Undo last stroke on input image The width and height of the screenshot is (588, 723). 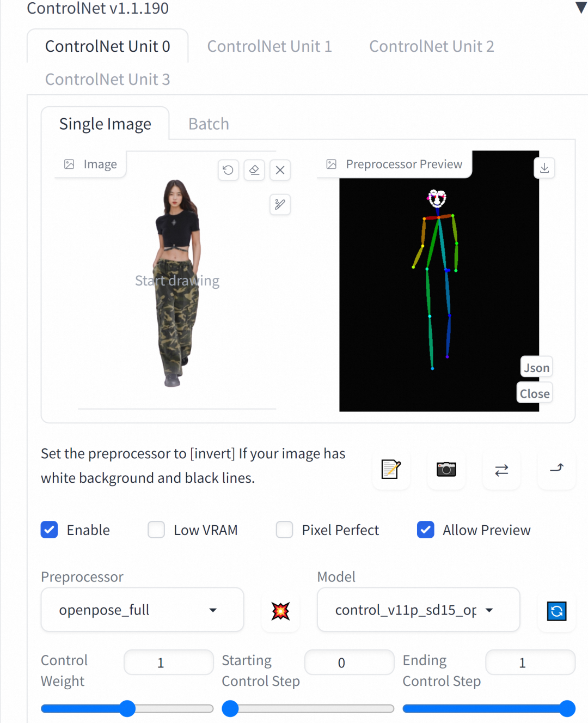228,170
